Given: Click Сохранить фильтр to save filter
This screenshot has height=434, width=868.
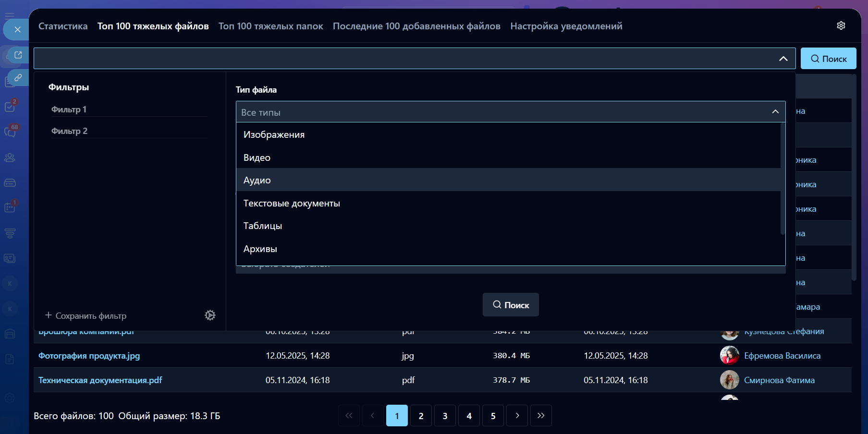Looking at the screenshot, I should [86, 315].
